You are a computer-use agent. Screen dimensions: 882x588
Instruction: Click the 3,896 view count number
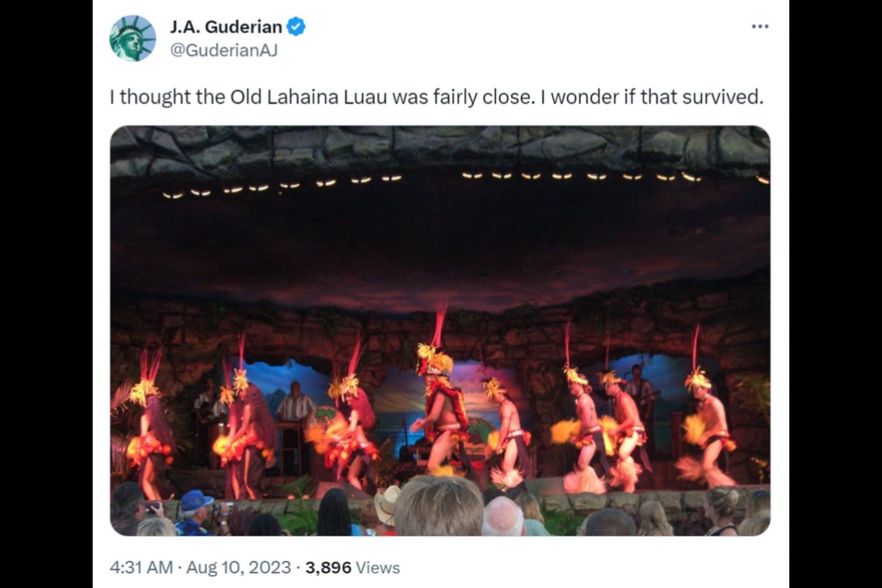(328, 567)
